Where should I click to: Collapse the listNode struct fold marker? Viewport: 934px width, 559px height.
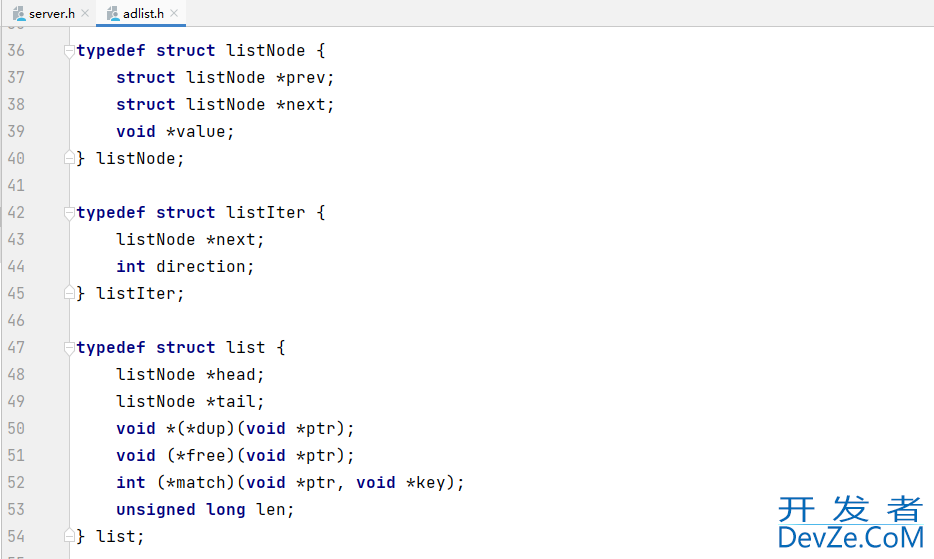[69, 51]
